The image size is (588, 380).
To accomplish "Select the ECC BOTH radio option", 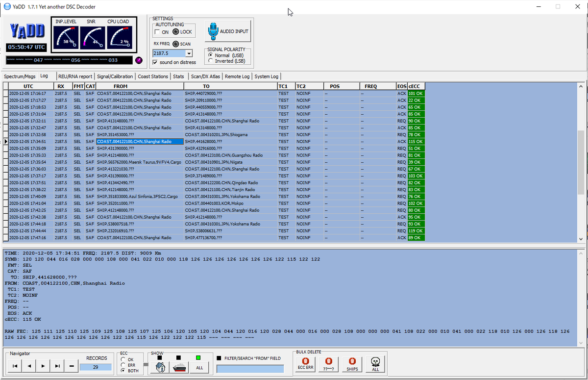I will pos(123,371).
